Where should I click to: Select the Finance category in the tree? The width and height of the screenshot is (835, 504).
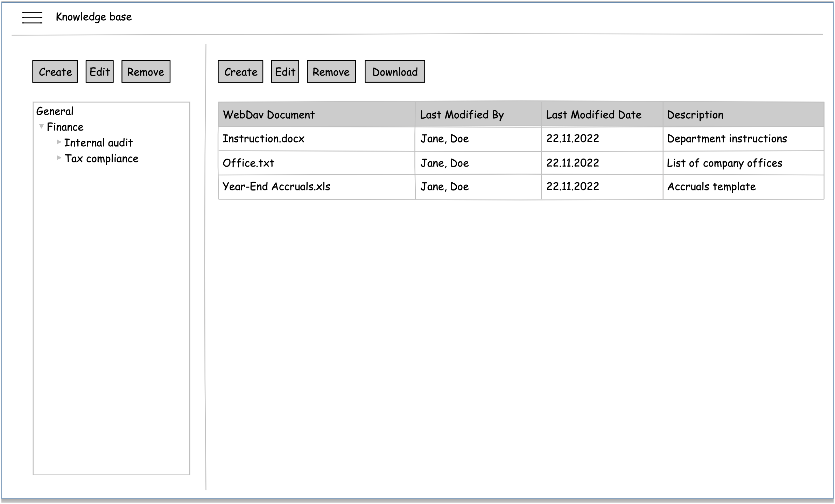pos(65,127)
